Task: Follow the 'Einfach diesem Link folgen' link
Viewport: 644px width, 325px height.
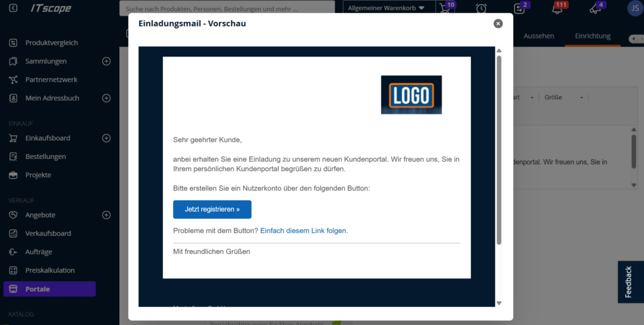Action: pyautogui.click(x=304, y=231)
